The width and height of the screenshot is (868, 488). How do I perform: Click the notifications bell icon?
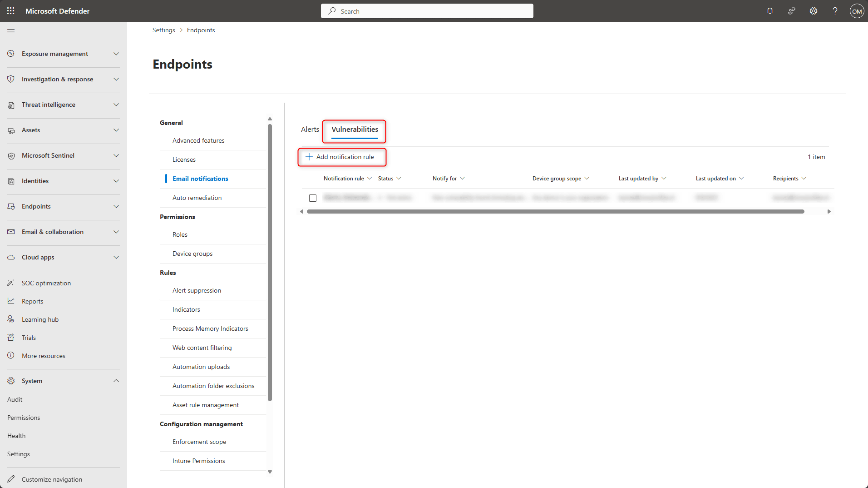(x=770, y=11)
